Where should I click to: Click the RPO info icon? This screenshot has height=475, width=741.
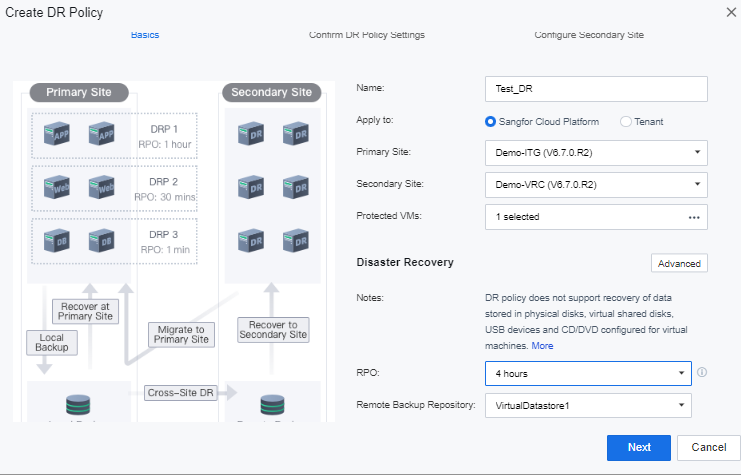702,372
